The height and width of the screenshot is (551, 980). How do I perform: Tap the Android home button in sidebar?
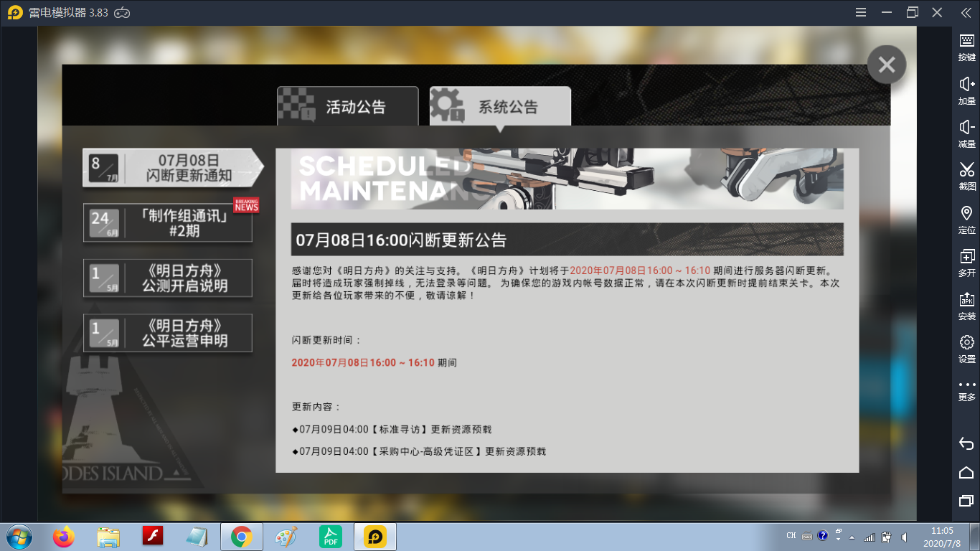[966, 472]
